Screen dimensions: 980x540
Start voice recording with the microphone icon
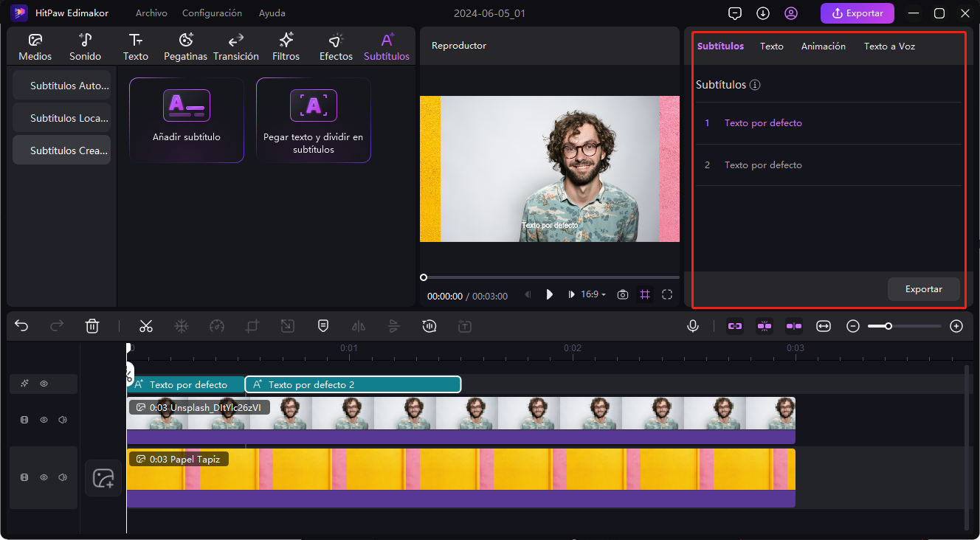[692, 325]
